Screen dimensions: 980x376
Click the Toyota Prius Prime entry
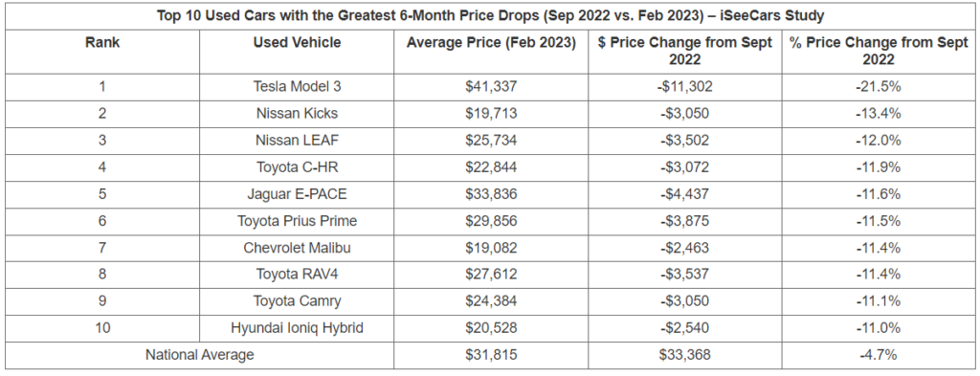coord(297,220)
